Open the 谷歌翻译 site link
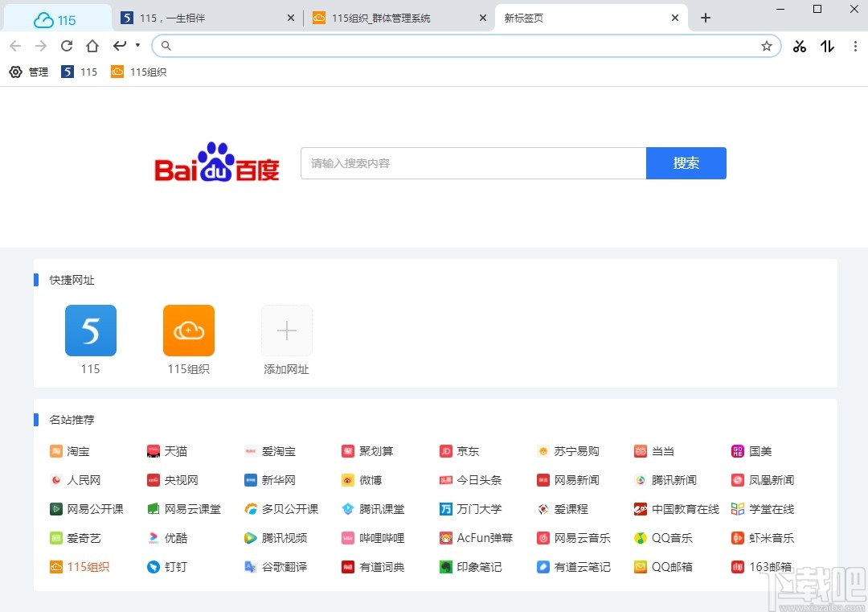The width and height of the screenshot is (868, 612). (276, 567)
